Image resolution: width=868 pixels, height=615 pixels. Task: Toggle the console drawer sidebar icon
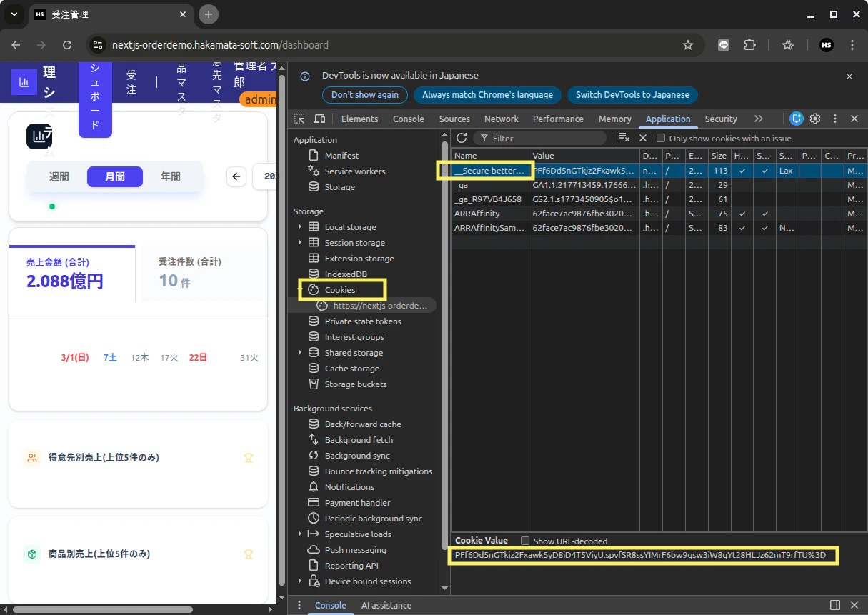[835, 605]
